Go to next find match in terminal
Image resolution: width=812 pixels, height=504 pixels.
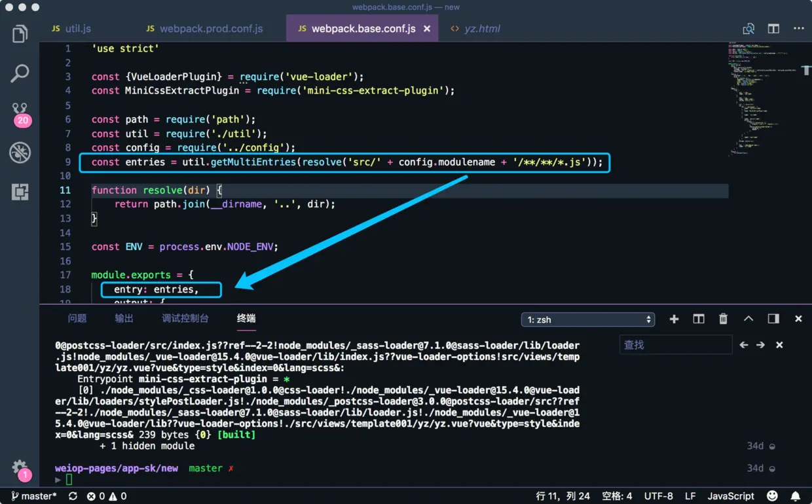tap(760, 345)
